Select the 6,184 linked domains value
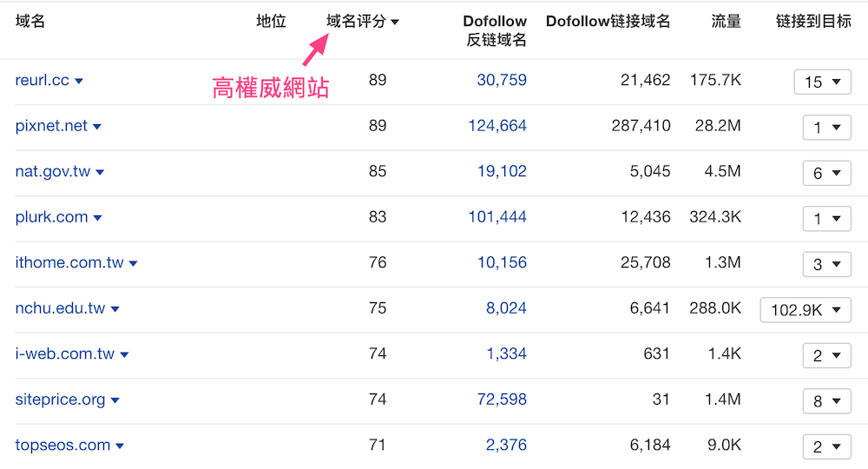This screenshot has height=469, width=868. [x=650, y=446]
